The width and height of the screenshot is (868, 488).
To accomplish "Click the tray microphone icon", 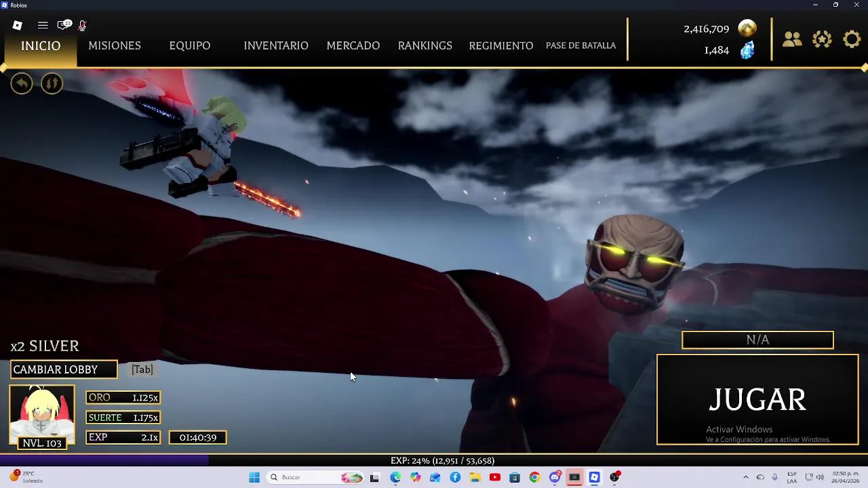I will tap(774, 477).
